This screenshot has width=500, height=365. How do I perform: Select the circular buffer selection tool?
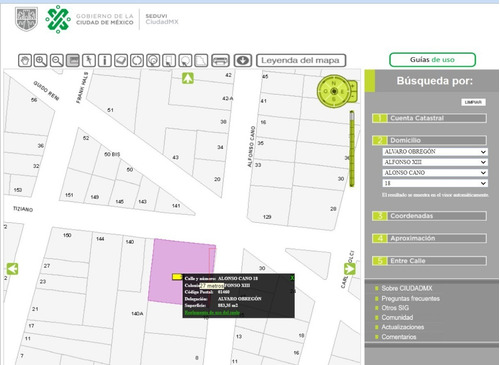(153, 61)
